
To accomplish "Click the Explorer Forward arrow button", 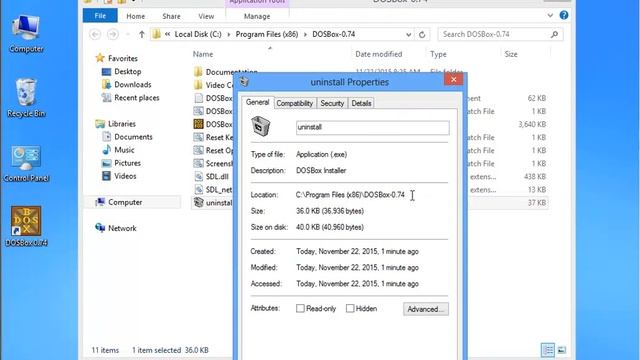I will tap(113, 34).
